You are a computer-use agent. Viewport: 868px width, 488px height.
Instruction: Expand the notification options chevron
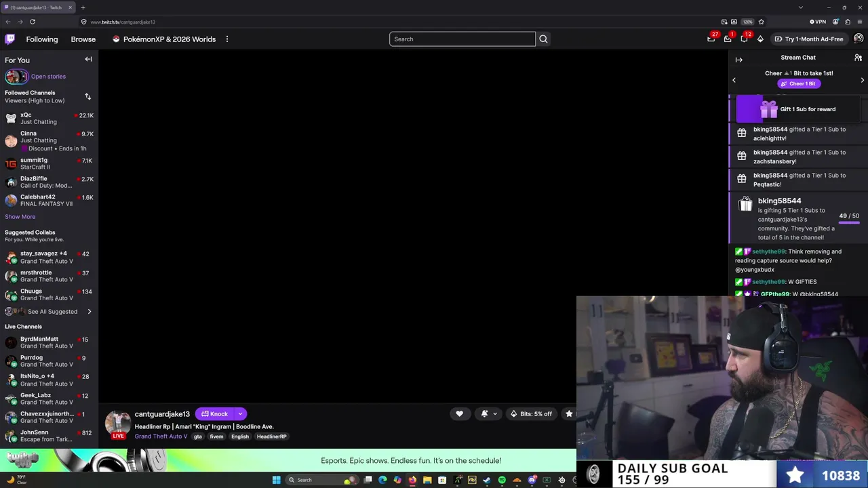(495, 414)
